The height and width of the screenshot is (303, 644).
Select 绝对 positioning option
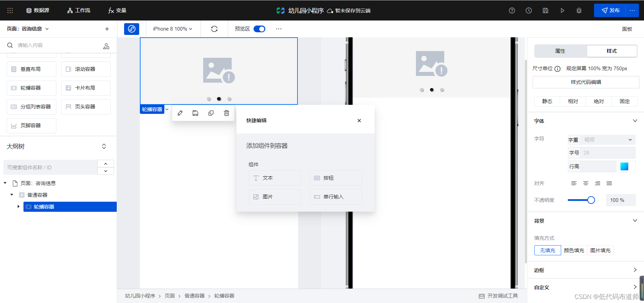(599, 101)
